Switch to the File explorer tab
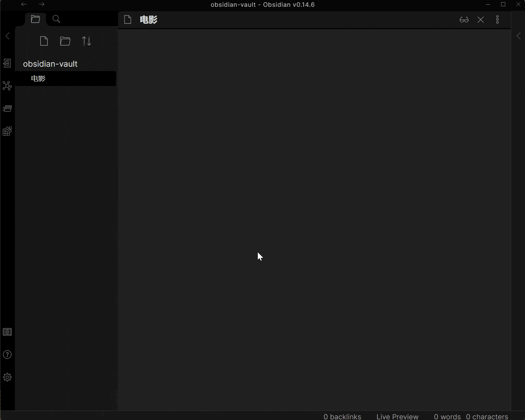The image size is (525, 420). 36,19
